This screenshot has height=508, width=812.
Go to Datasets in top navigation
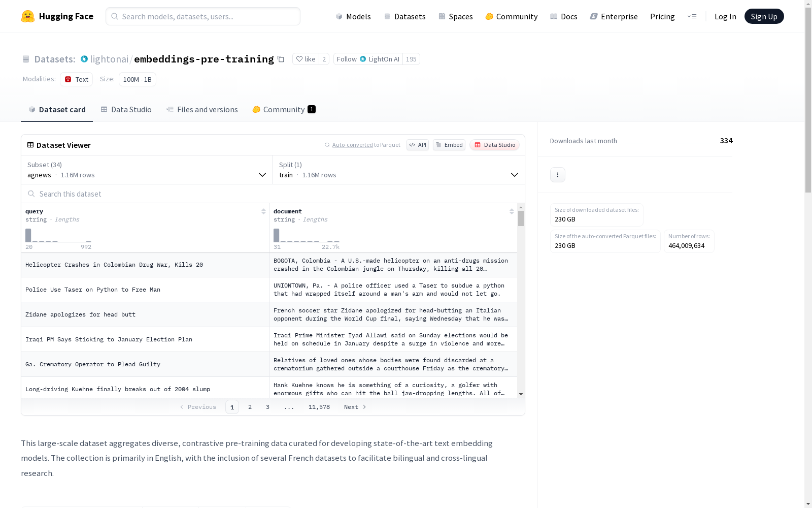(404, 16)
